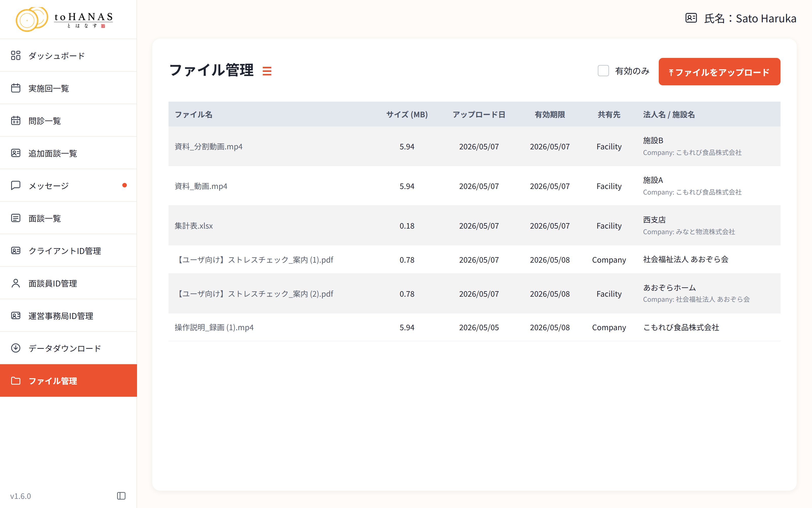Select ストレスチェック_案内 (1).pdf row

tap(475, 260)
